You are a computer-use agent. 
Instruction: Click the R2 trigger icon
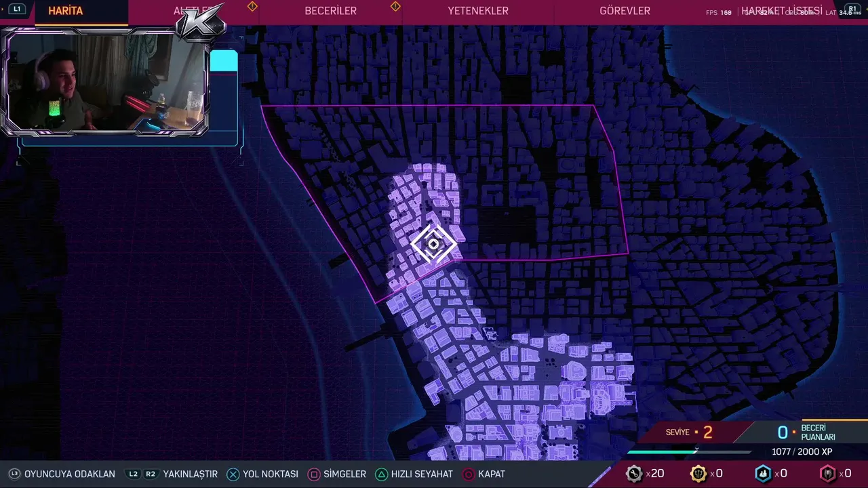point(151,474)
